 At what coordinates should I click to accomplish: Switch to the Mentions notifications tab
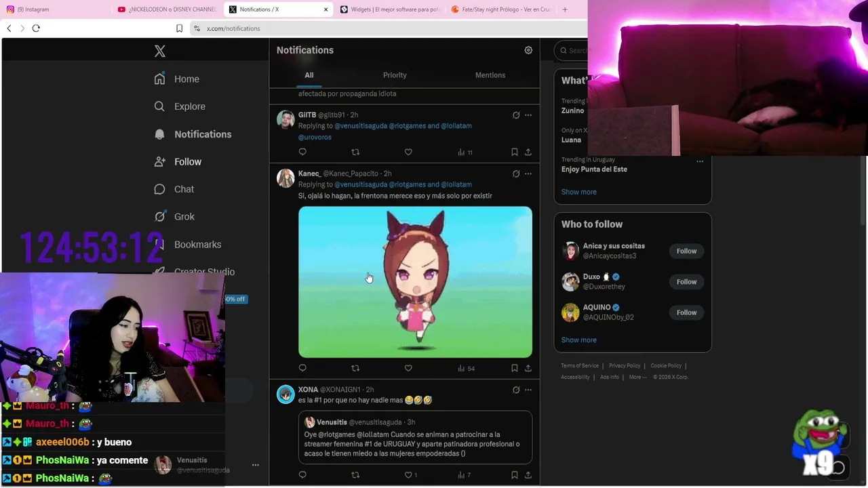(x=490, y=75)
